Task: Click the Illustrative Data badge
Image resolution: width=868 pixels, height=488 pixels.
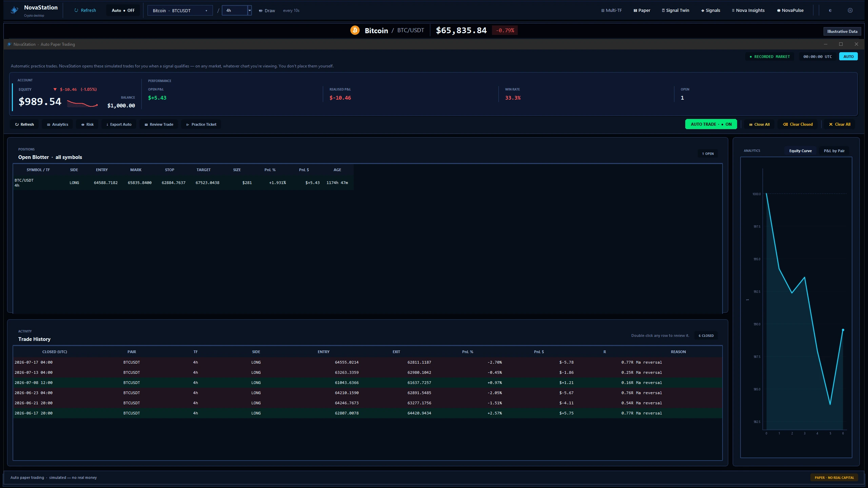Action: 842,31
